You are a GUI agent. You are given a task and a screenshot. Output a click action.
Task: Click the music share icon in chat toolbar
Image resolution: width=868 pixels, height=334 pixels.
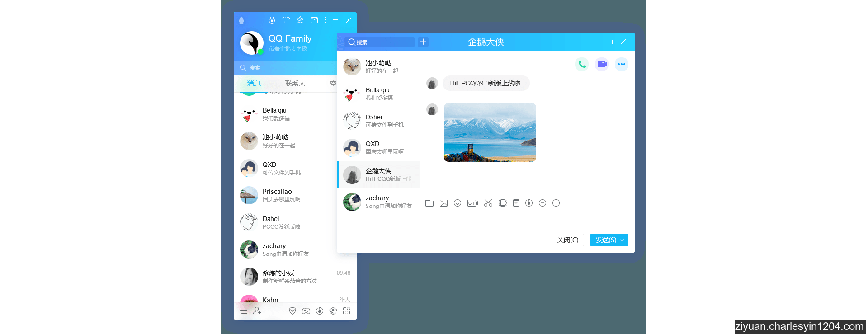coord(529,203)
